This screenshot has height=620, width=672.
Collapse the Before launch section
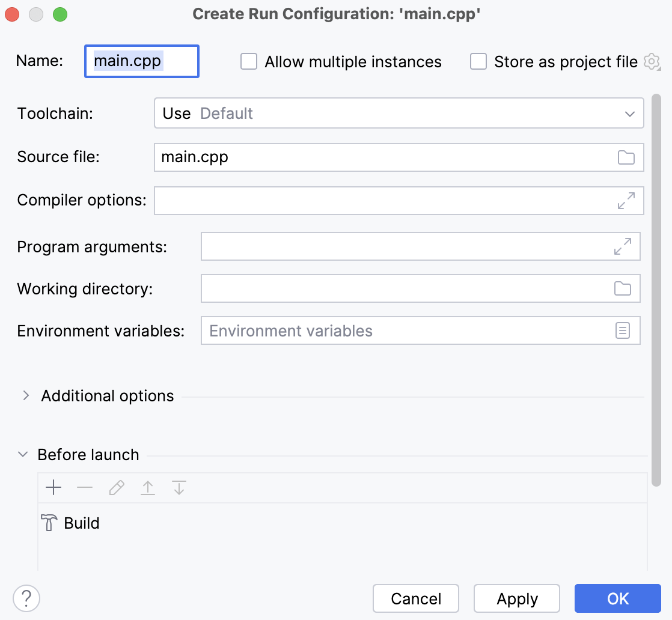click(x=22, y=454)
